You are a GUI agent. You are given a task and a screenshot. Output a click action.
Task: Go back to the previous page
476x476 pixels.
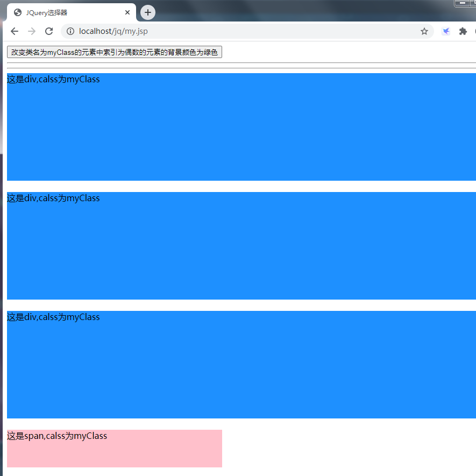(x=15, y=31)
